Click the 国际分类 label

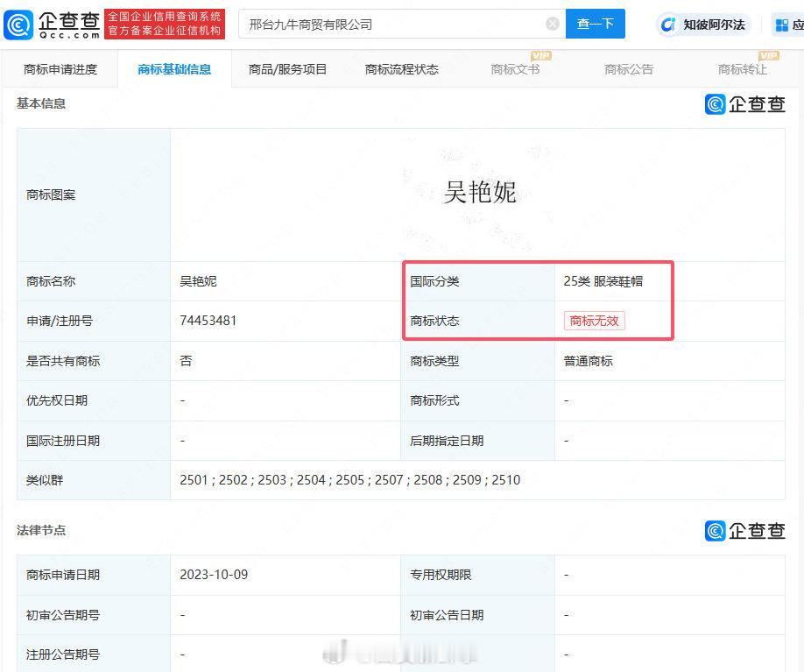[434, 281]
